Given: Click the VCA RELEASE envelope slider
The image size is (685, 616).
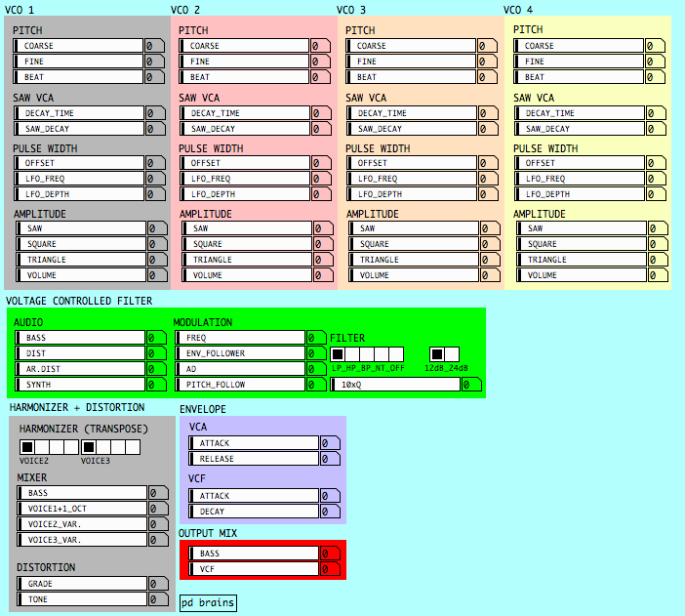Looking at the screenshot, I should click(x=254, y=459).
